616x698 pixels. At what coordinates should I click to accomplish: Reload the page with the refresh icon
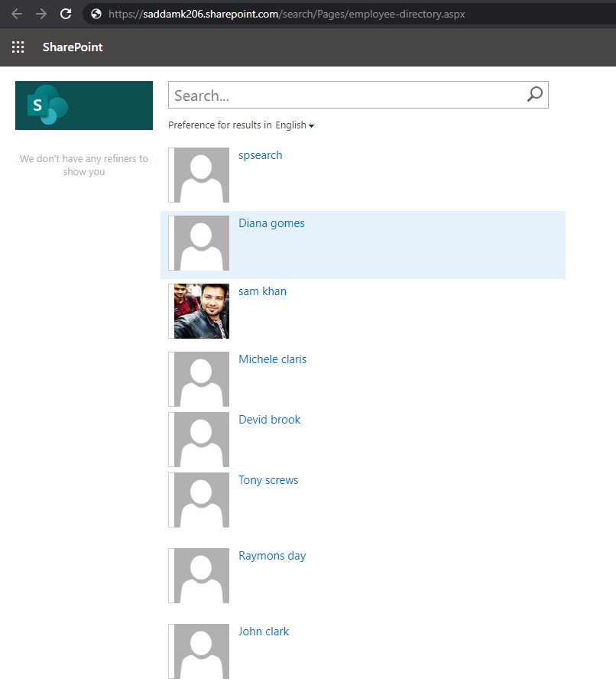(66, 15)
